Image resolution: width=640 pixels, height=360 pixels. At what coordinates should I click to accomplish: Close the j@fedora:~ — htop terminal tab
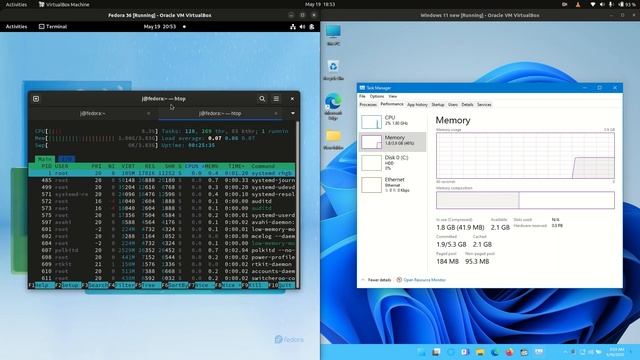[x=276, y=113]
